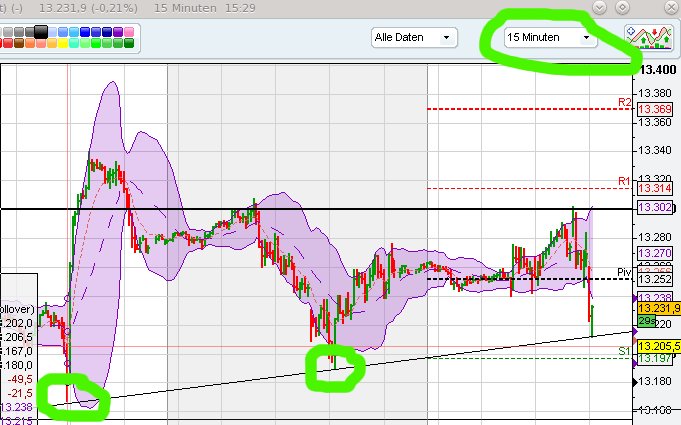Click the Piv label on the chart

(x=624, y=272)
